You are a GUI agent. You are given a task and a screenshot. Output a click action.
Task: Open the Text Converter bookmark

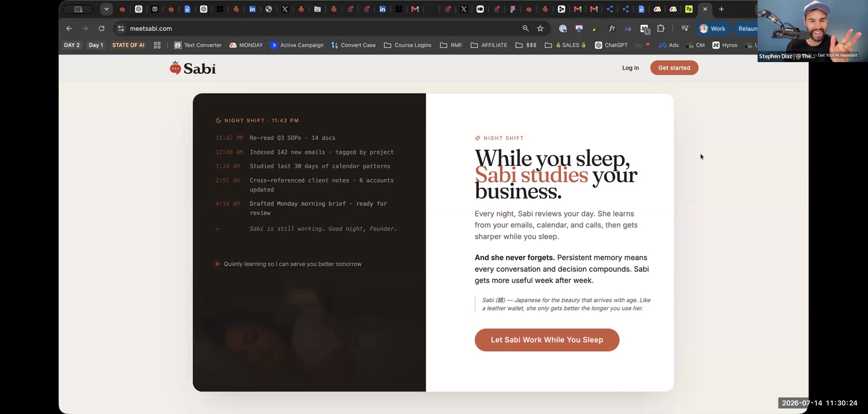tap(198, 45)
